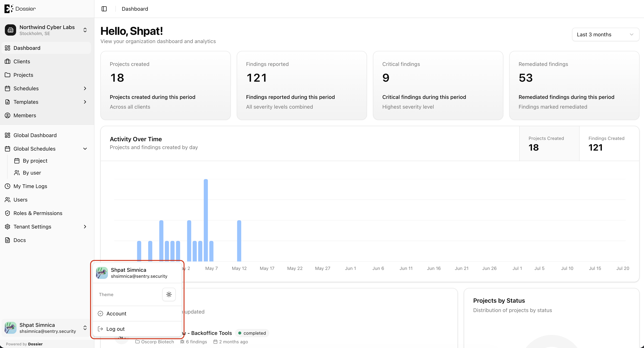Click the Projects created stat card
644x348 pixels.
point(166,85)
